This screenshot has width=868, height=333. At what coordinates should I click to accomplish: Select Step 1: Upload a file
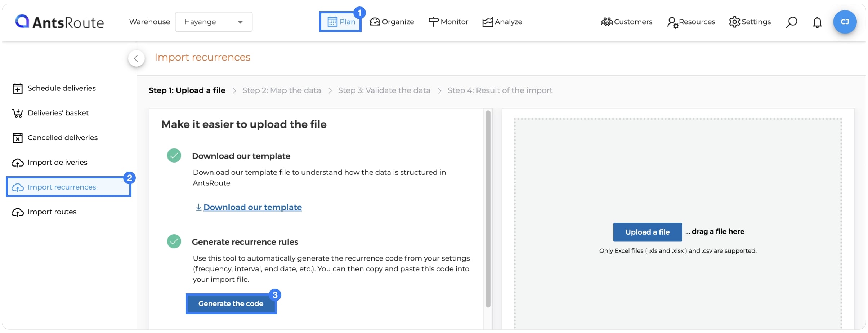[x=187, y=90]
